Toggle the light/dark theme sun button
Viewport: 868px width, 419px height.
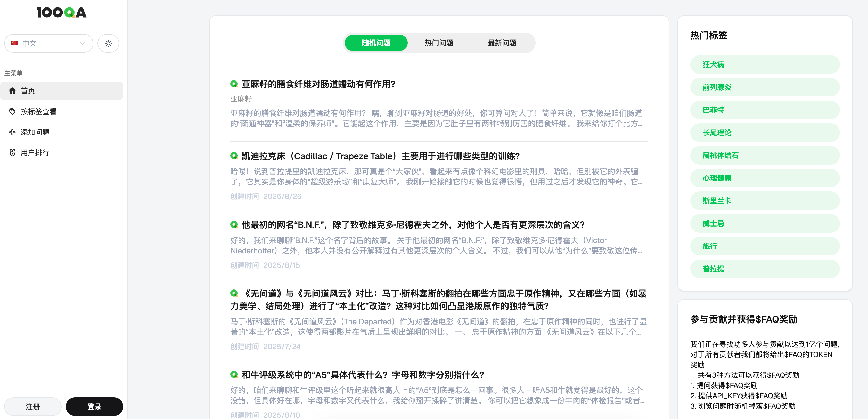point(108,43)
